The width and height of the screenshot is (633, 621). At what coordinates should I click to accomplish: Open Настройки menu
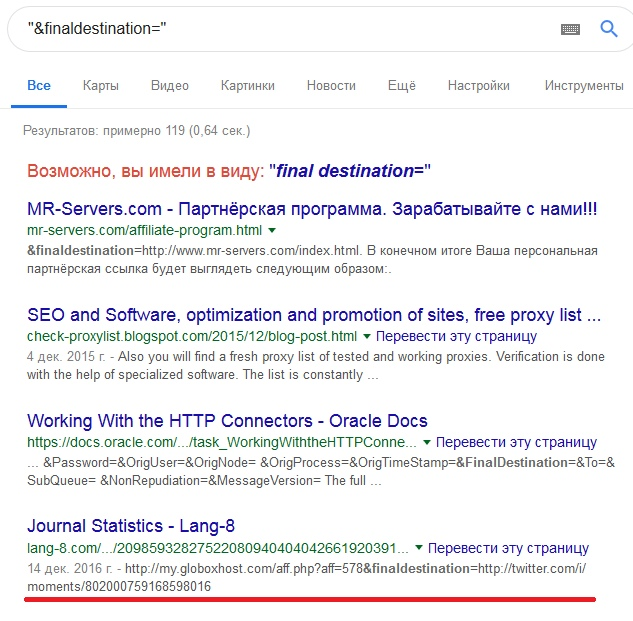(478, 86)
